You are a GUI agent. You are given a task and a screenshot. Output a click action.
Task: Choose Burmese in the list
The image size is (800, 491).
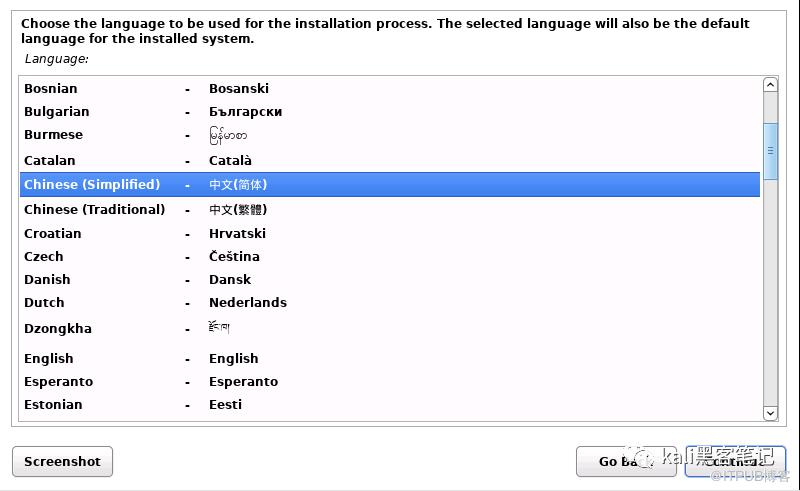click(x=390, y=135)
